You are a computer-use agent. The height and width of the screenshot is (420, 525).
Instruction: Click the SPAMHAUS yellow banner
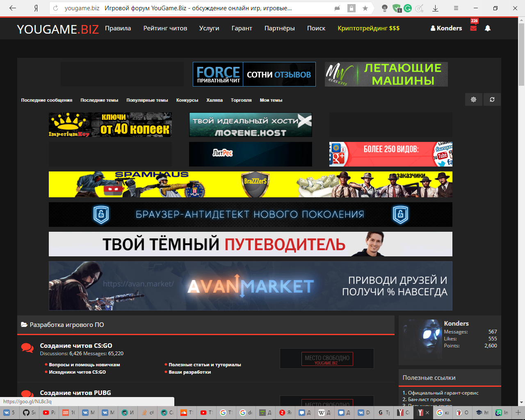click(x=251, y=184)
